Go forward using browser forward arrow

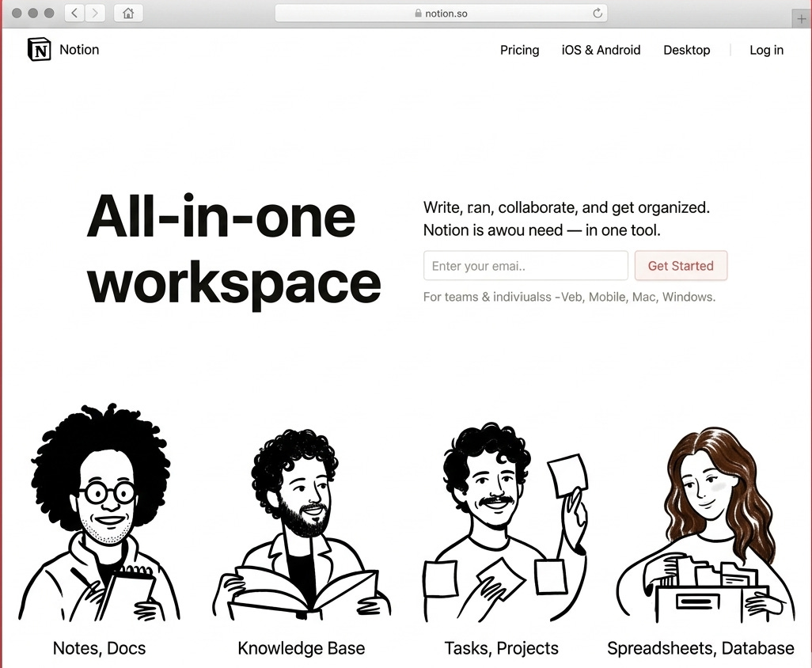[95, 13]
